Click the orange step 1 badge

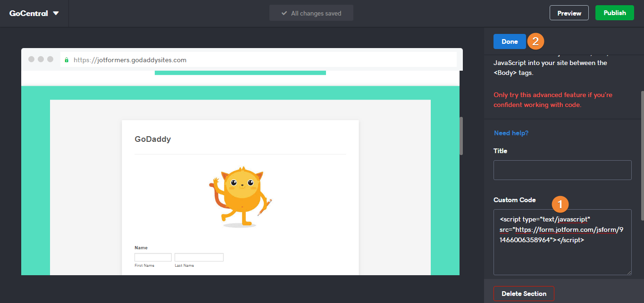560,204
